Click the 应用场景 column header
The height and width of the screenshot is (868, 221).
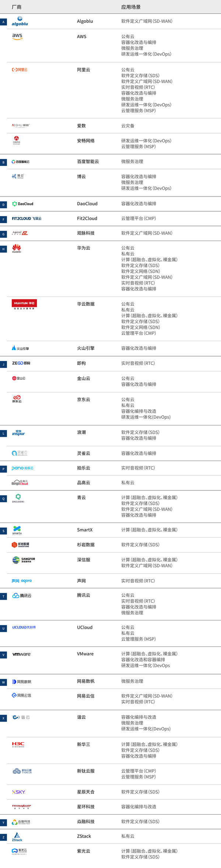coord(131,7)
